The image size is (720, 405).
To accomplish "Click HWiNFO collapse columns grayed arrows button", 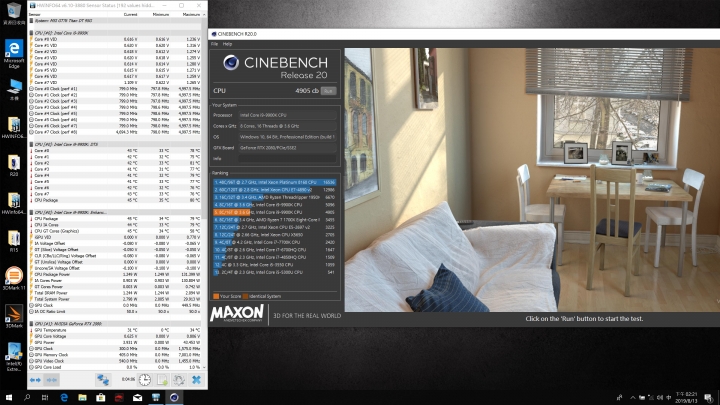I will pos(51,380).
